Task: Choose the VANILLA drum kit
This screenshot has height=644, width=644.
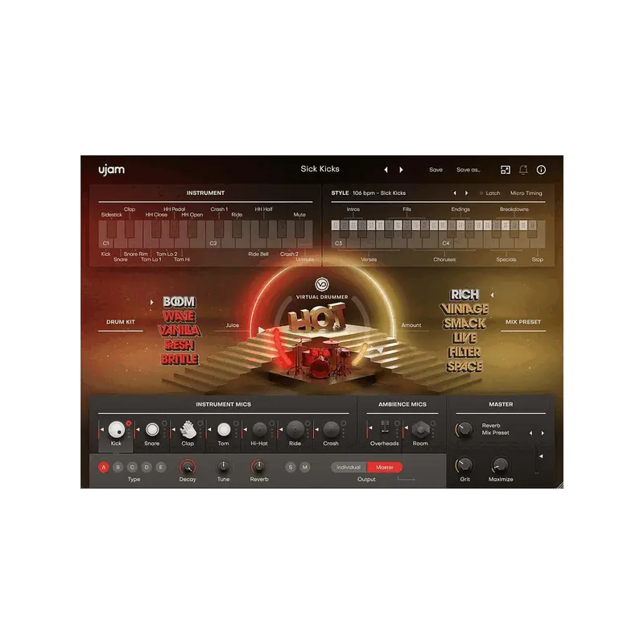Action: (x=179, y=331)
